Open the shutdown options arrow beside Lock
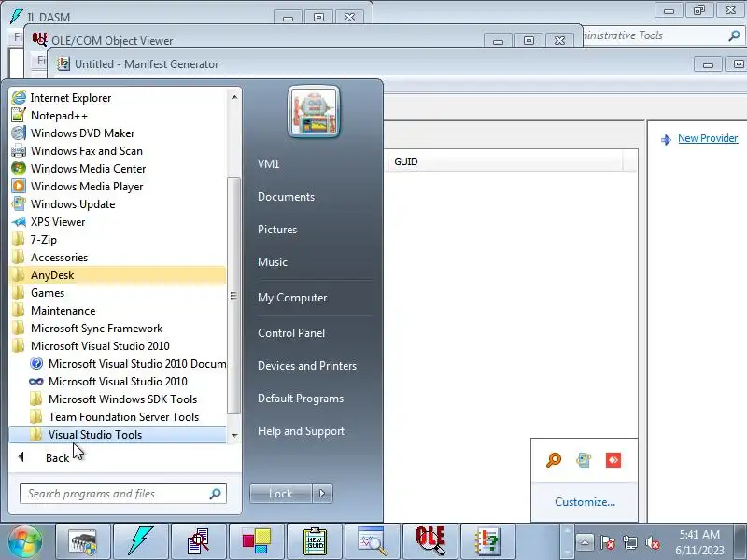The height and width of the screenshot is (560, 747). [322, 494]
